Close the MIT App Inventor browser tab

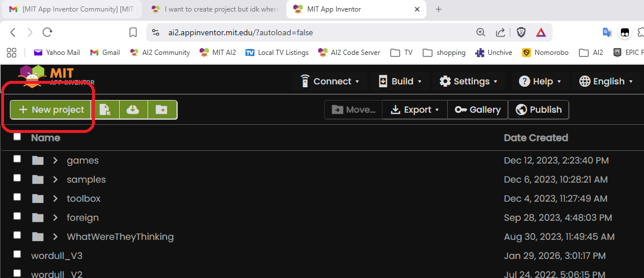417,9
